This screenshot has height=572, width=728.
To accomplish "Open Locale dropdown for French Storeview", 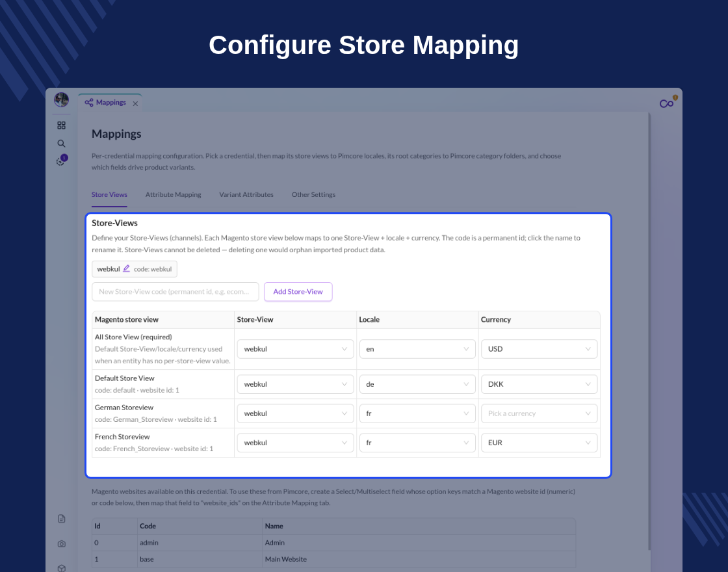I will (x=417, y=443).
